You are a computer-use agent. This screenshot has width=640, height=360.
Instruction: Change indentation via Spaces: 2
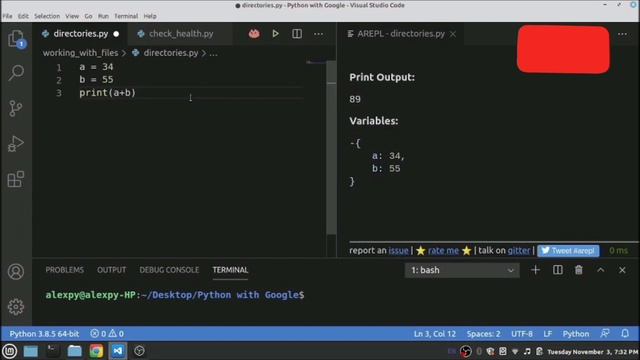tap(483, 334)
